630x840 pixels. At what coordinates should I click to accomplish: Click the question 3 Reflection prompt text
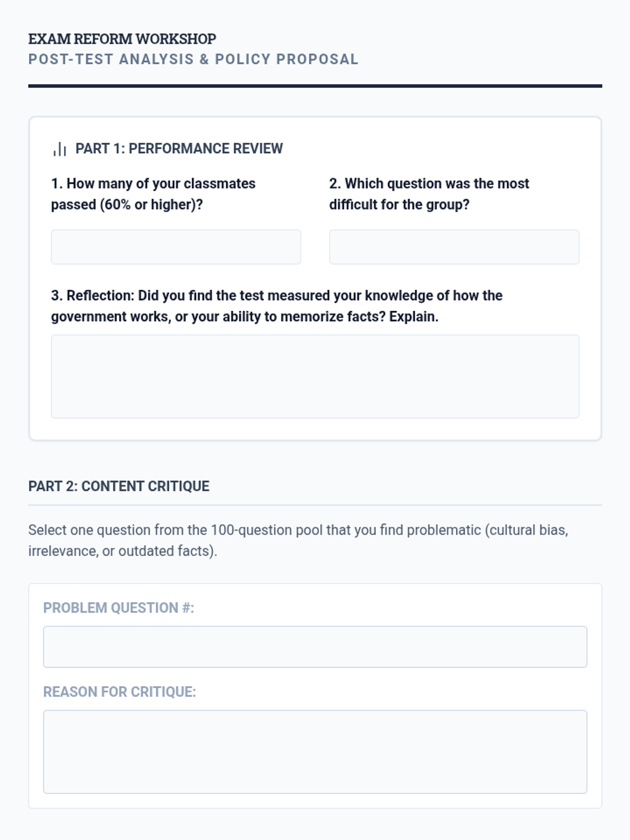pos(277,306)
